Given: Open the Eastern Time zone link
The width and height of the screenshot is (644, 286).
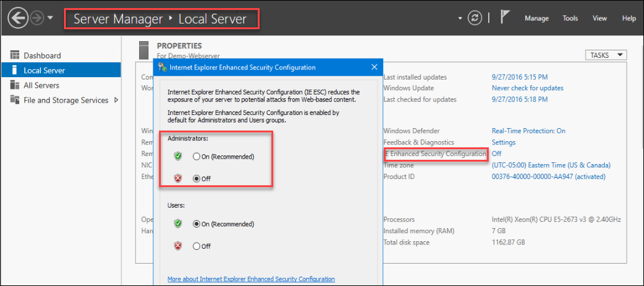Looking at the screenshot, I should click(x=551, y=165).
